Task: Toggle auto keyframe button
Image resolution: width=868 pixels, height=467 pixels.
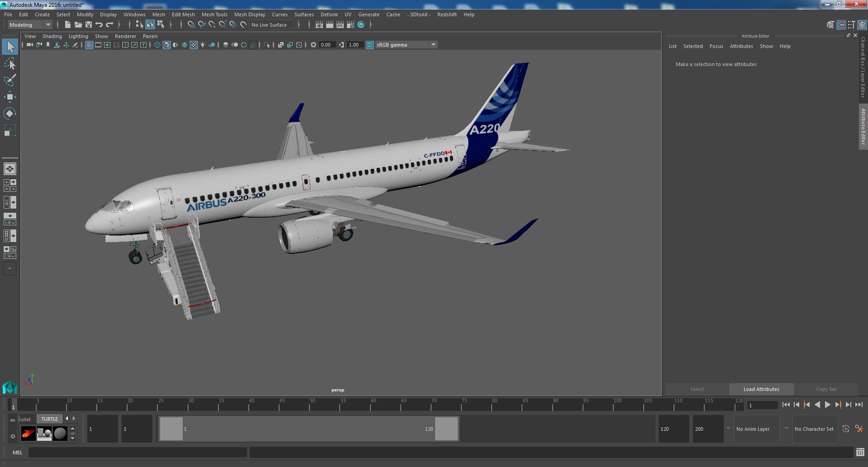Action: coord(846,429)
